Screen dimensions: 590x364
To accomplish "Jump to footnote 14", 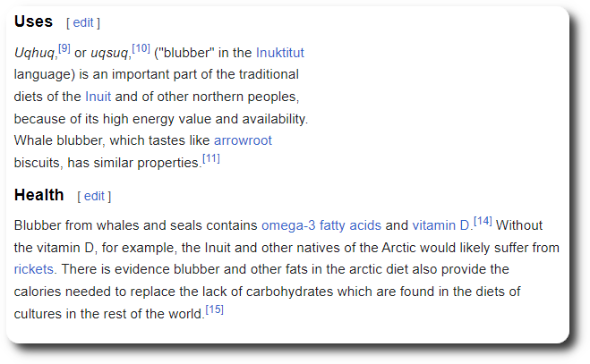I will pyautogui.click(x=483, y=221).
